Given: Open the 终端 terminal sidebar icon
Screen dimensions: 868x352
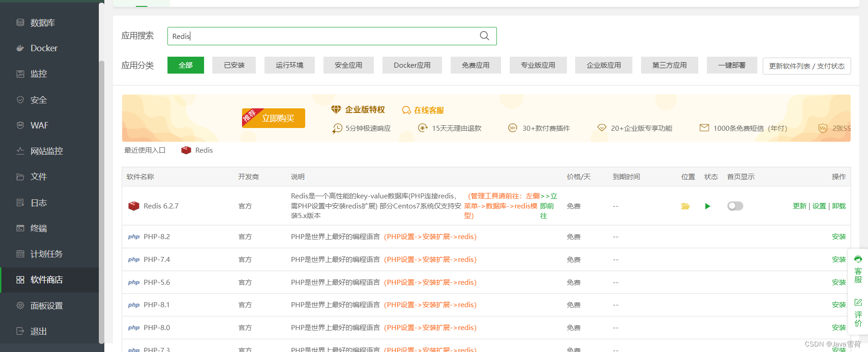Looking at the screenshot, I should point(20,228).
